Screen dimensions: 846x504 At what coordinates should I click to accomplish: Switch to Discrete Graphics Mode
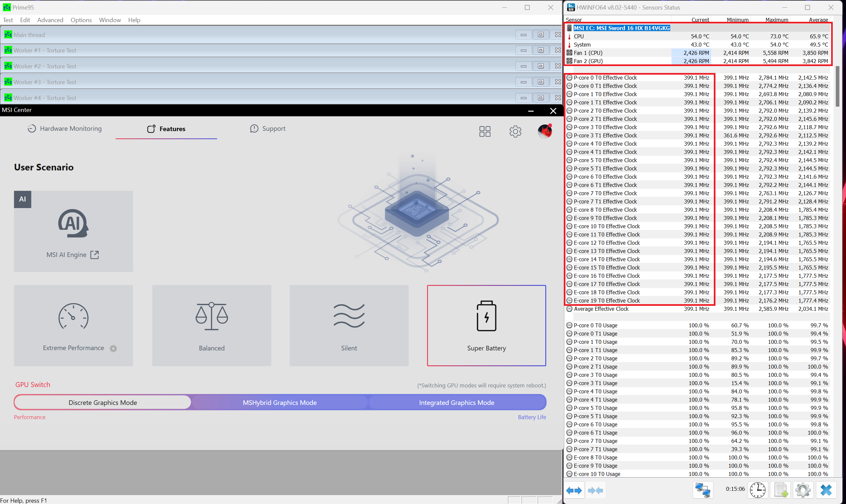coord(102,403)
